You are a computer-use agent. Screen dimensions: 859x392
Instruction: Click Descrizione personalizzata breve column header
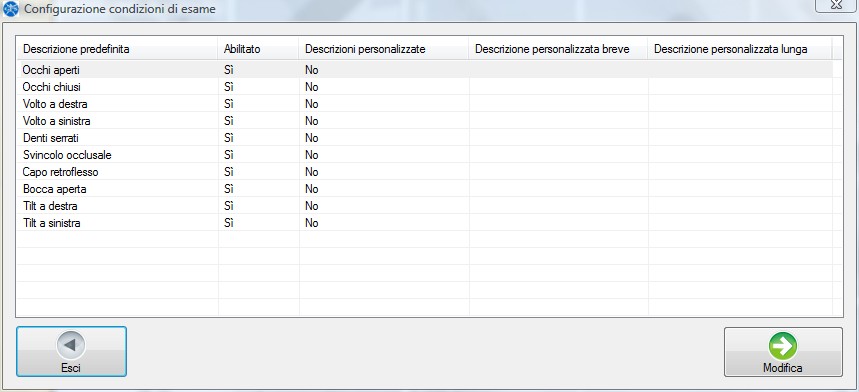pyautogui.click(x=558, y=49)
